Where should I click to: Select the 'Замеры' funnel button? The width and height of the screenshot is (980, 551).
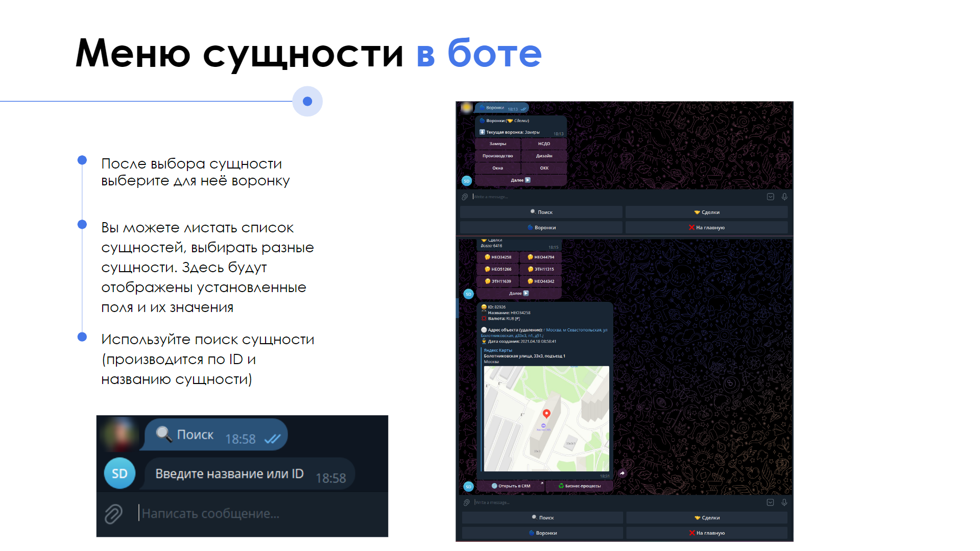(498, 144)
